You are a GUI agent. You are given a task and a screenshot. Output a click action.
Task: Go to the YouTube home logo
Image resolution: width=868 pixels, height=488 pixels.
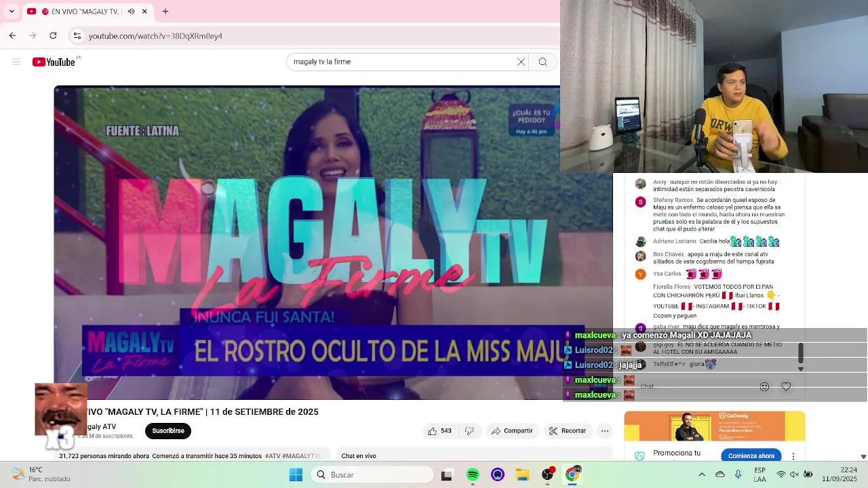pos(54,62)
